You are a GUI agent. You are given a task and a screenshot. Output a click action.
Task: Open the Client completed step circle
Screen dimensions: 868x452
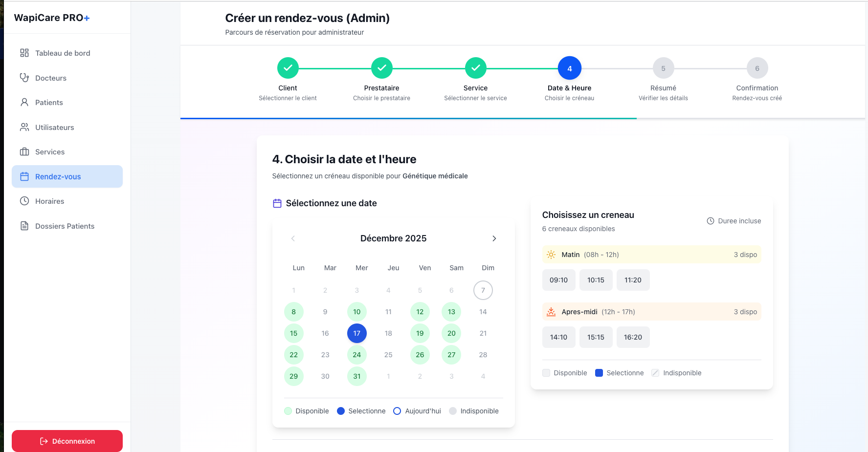point(288,68)
